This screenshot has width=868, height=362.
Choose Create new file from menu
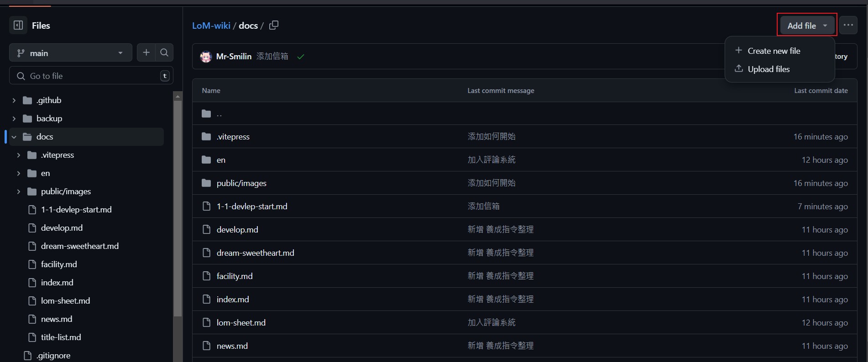[x=774, y=51]
